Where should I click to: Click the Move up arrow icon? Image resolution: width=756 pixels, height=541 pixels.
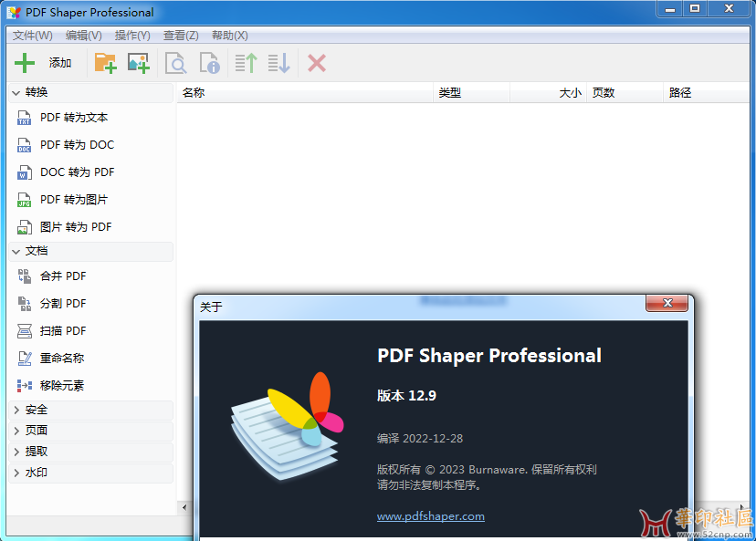point(246,63)
